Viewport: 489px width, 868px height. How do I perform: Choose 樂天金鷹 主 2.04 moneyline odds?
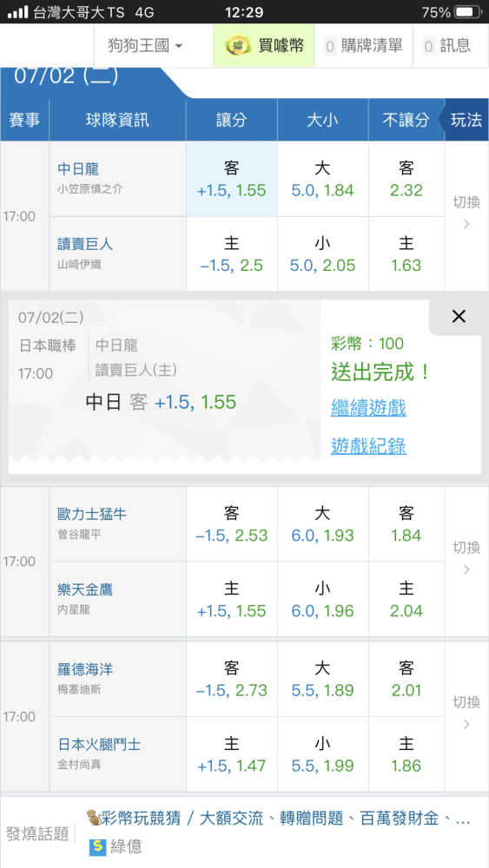point(406,599)
